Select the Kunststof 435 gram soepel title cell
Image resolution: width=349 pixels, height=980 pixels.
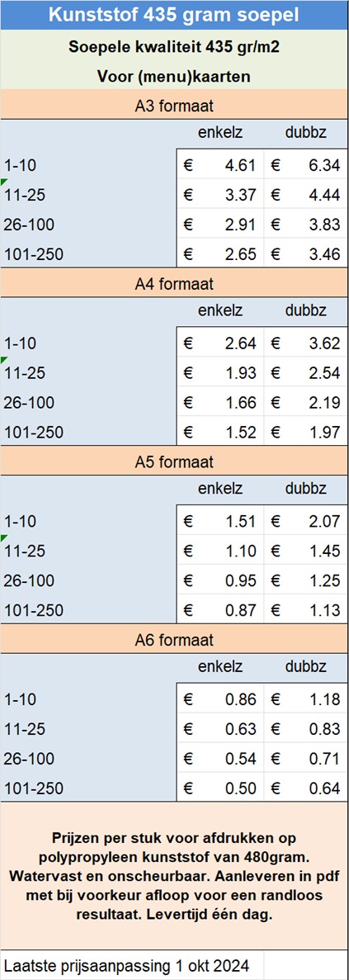tap(174, 15)
